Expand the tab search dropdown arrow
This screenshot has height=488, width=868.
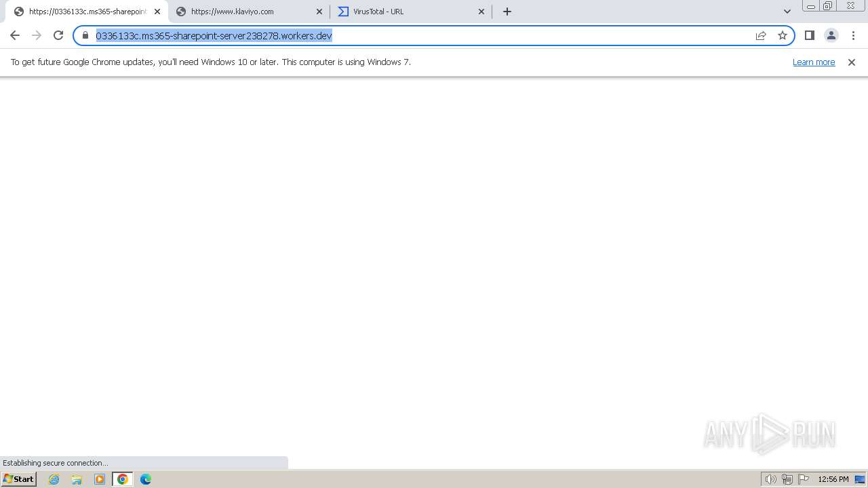[x=787, y=12]
